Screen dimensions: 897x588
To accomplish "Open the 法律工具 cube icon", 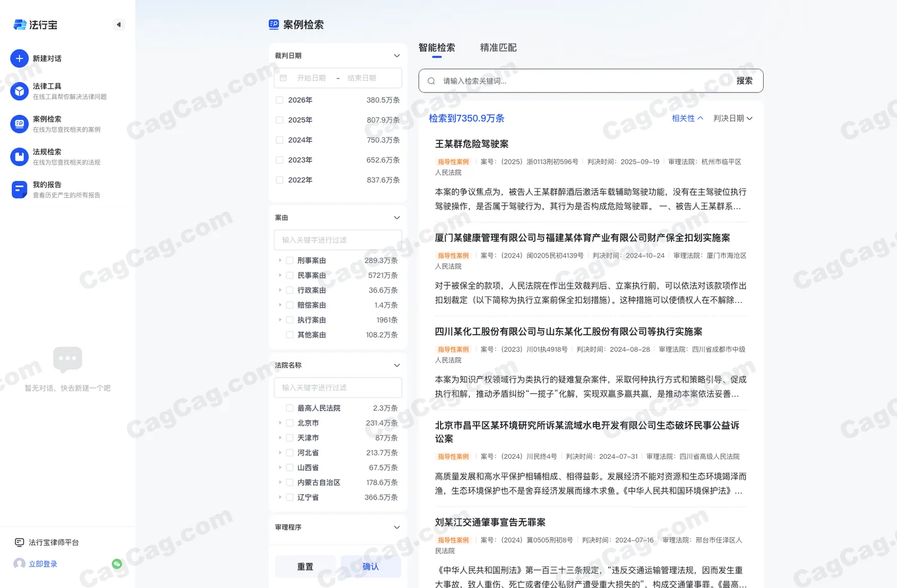I will pos(19,91).
